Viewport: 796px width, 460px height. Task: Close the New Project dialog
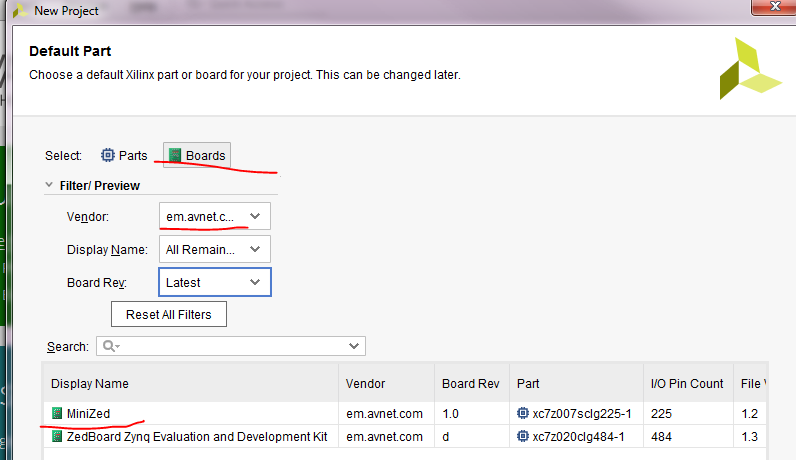(x=774, y=7)
